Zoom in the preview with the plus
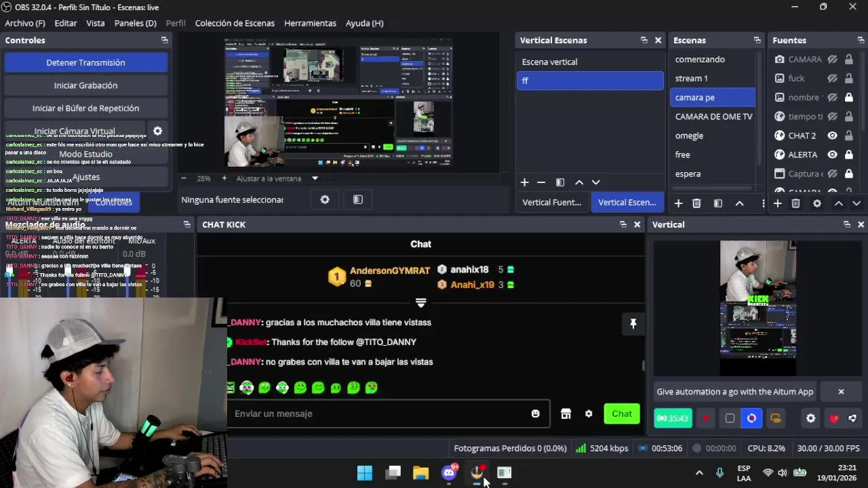Viewport: 868px width, 488px height. pyautogui.click(x=224, y=178)
